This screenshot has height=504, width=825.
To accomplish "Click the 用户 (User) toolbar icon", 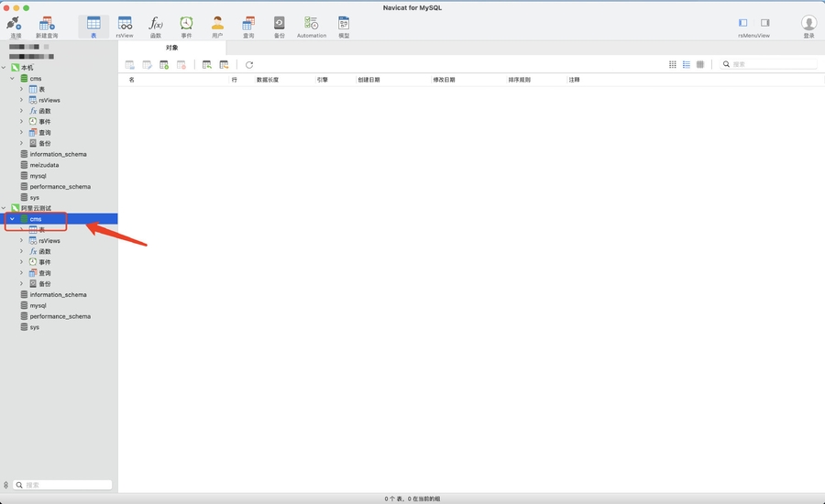I will (x=217, y=25).
